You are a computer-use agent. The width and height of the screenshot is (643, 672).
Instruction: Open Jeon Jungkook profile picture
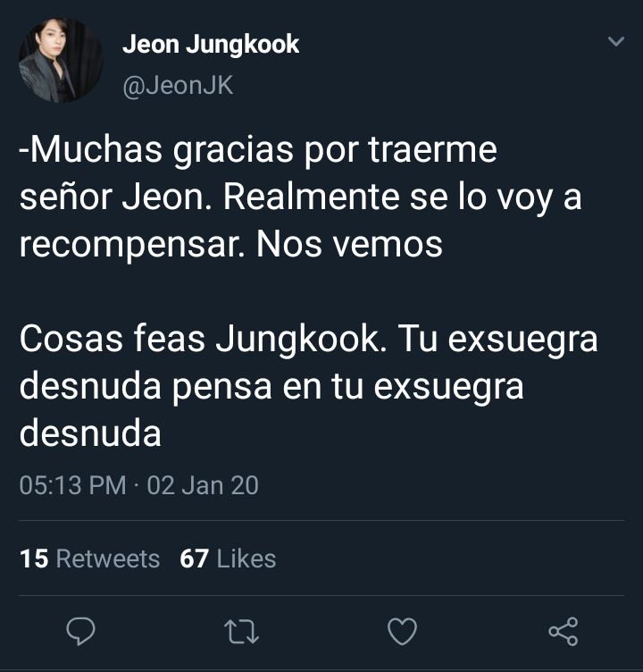click(x=61, y=61)
